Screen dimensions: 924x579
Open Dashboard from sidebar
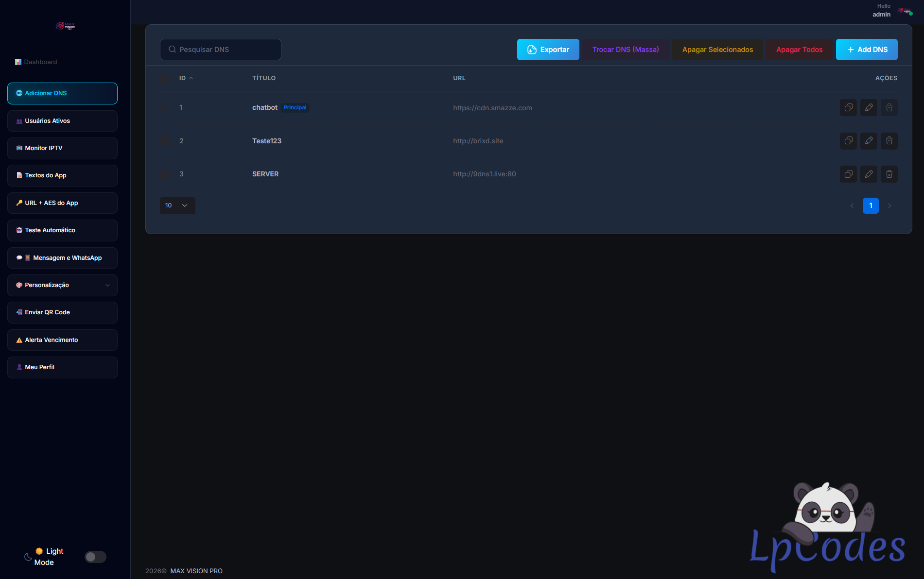point(36,62)
